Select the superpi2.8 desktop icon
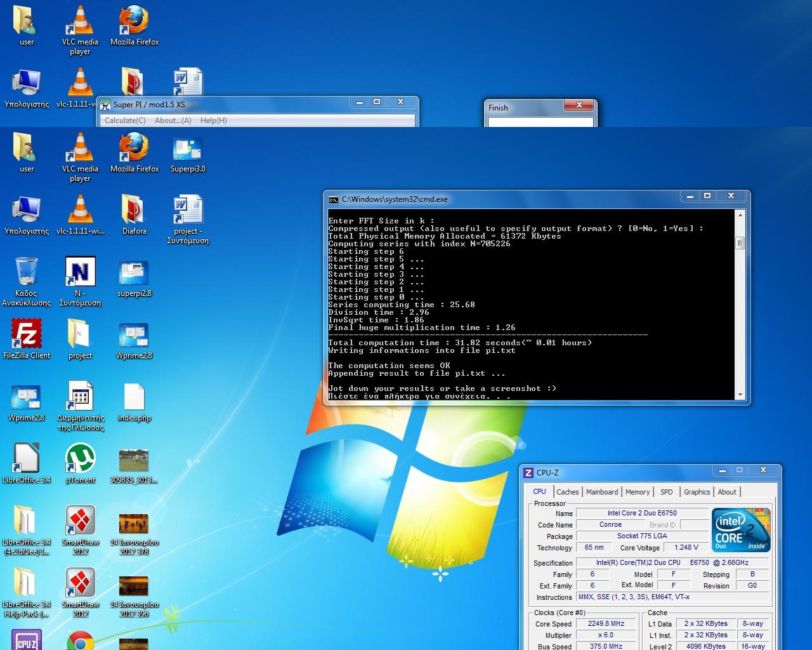812x650 pixels. tap(134, 277)
